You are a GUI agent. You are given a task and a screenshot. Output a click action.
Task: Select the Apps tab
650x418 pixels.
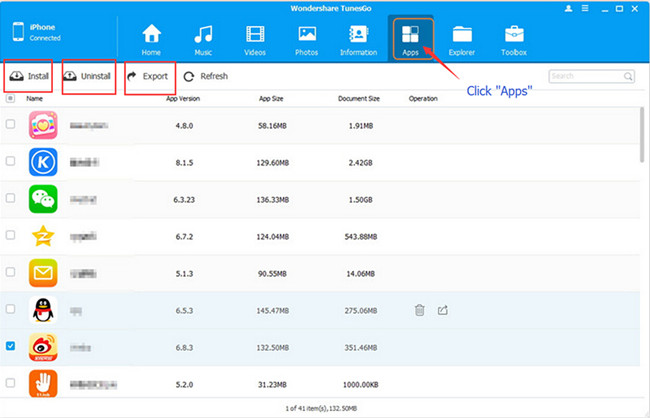tap(410, 40)
